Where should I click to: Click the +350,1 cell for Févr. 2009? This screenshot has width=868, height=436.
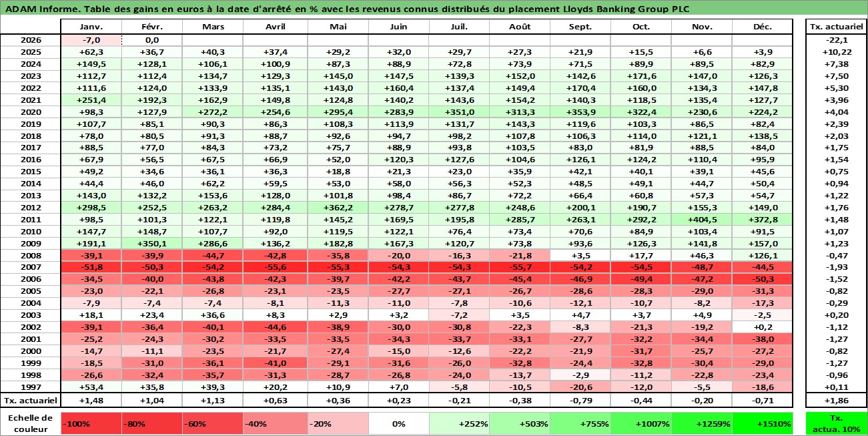[151, 244]
